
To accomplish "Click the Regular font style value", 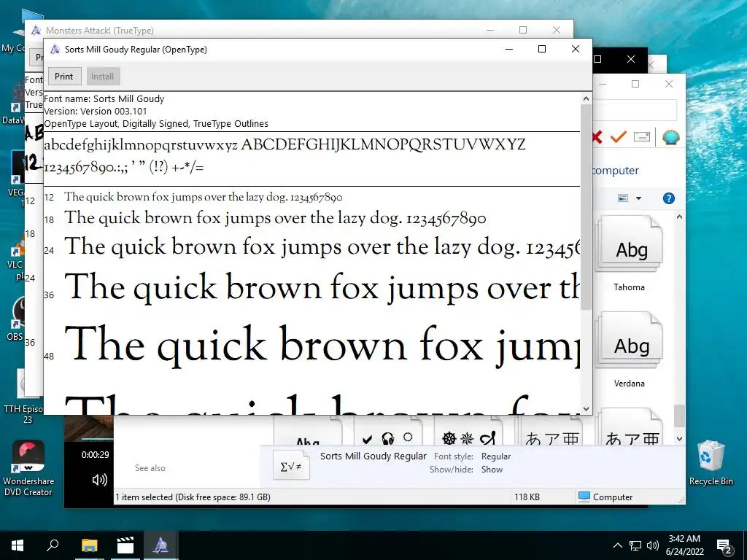I will 496,456.
